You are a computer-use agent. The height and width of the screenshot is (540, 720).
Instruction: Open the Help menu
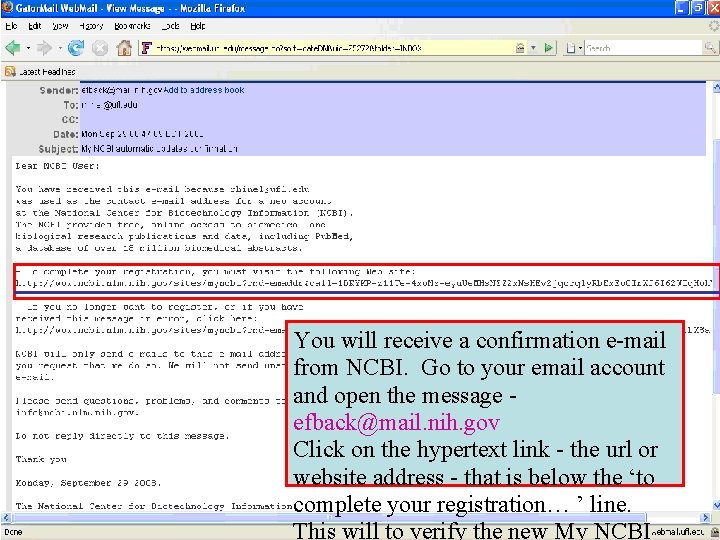coord(198,26)
